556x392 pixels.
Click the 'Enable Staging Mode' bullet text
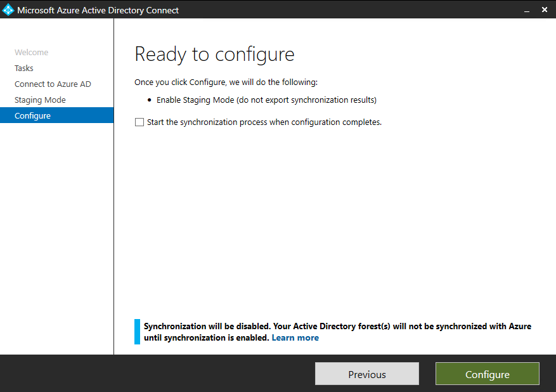[x=266, y=100]
